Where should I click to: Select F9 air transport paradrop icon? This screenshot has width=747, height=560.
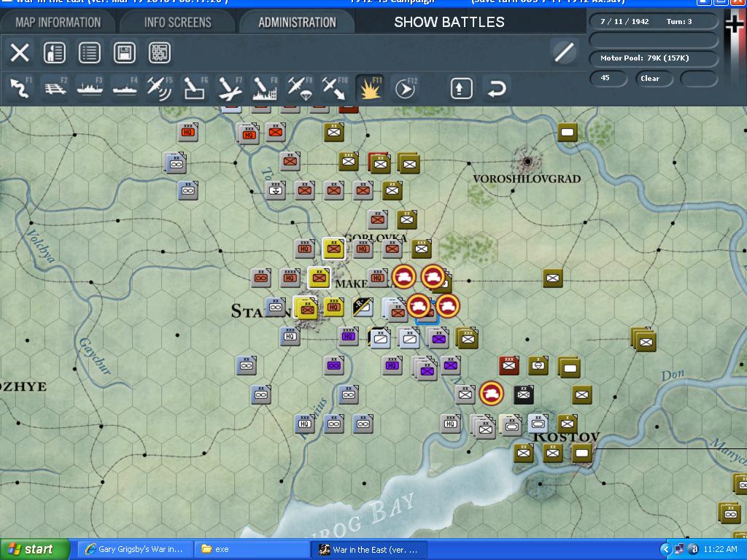[300, 88]
